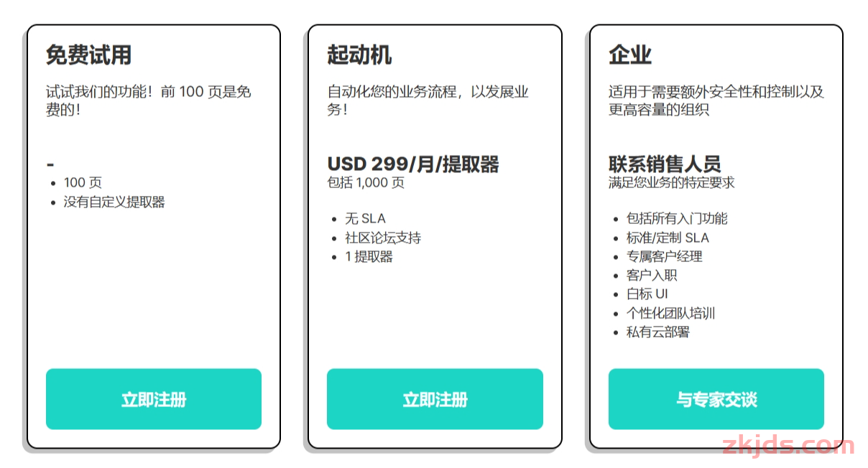Image resolution: width=868 pixels, height=468 pixels.
Task: Click 立即注册 button in 起动机 card
Action: click(435, 399)
